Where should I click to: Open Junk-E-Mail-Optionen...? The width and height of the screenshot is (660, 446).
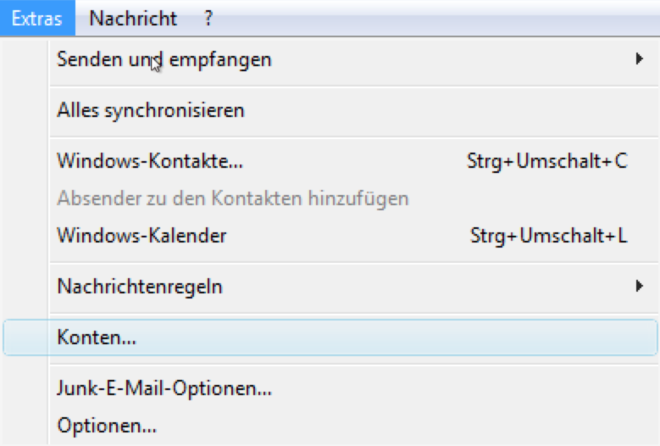pyautogui.click(x=165, y=388)
